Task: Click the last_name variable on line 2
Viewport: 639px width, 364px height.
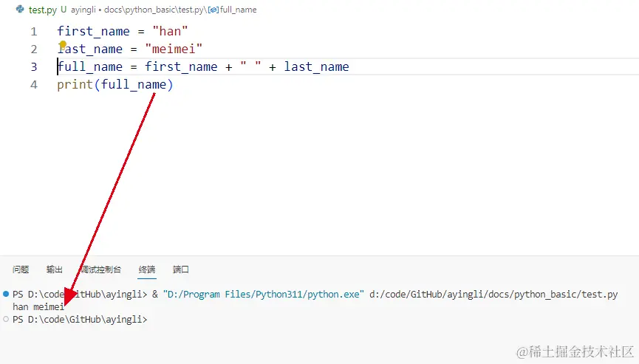Action: click(90, 49)
